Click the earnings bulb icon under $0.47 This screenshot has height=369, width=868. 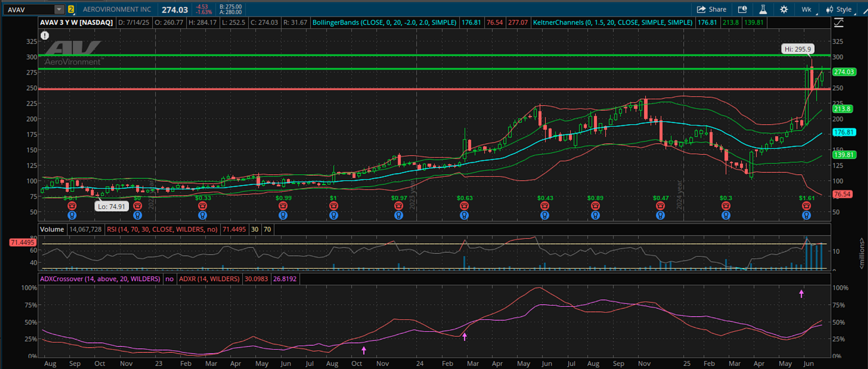click(660, 215)
